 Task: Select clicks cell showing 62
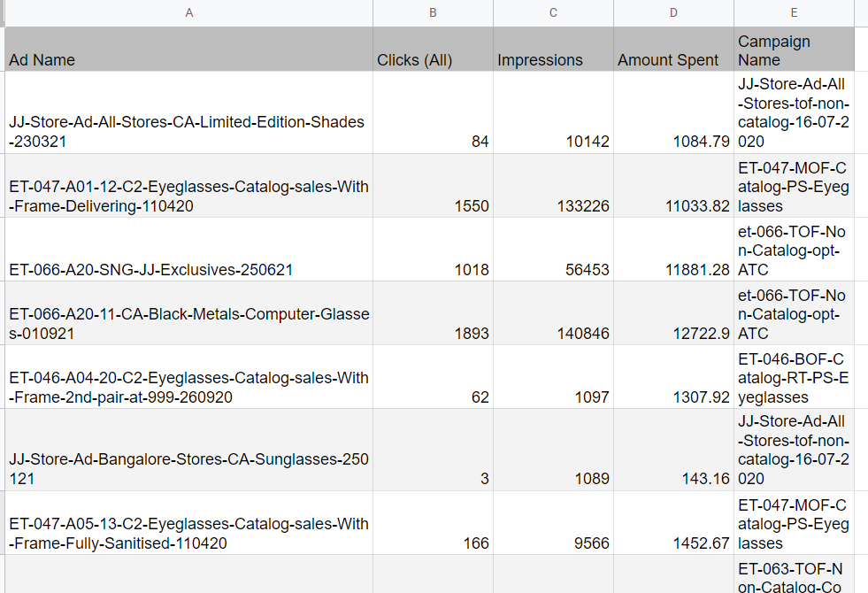(433, 376)
